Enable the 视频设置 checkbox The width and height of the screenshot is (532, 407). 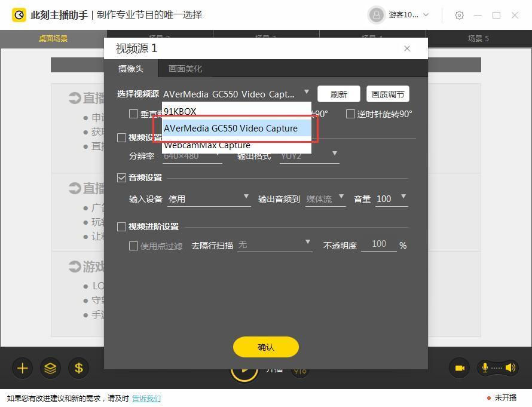pyautogui.click(x=121, y=137)
